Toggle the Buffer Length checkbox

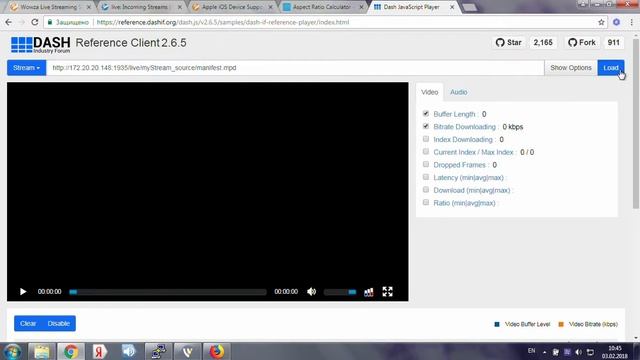pos(426,113)
